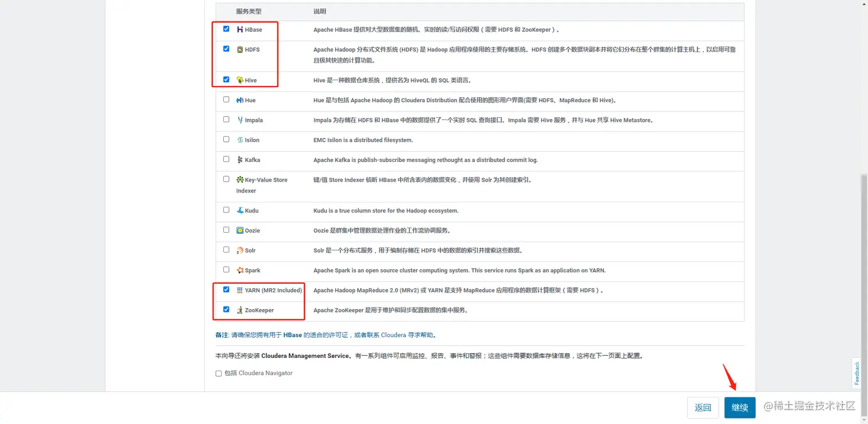Tick the Isilon checkbox

[226, 139]
